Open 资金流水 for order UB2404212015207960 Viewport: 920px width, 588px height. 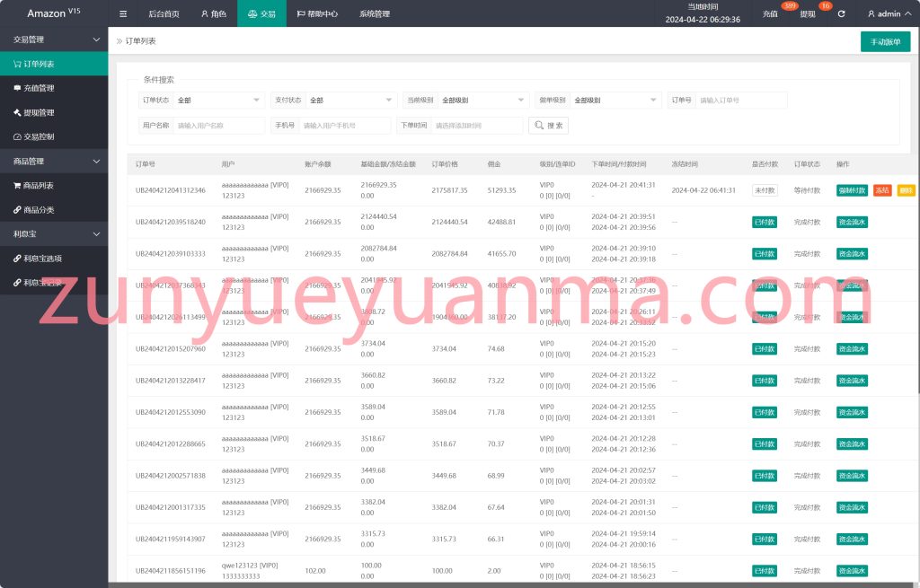[x=852, y=349]
